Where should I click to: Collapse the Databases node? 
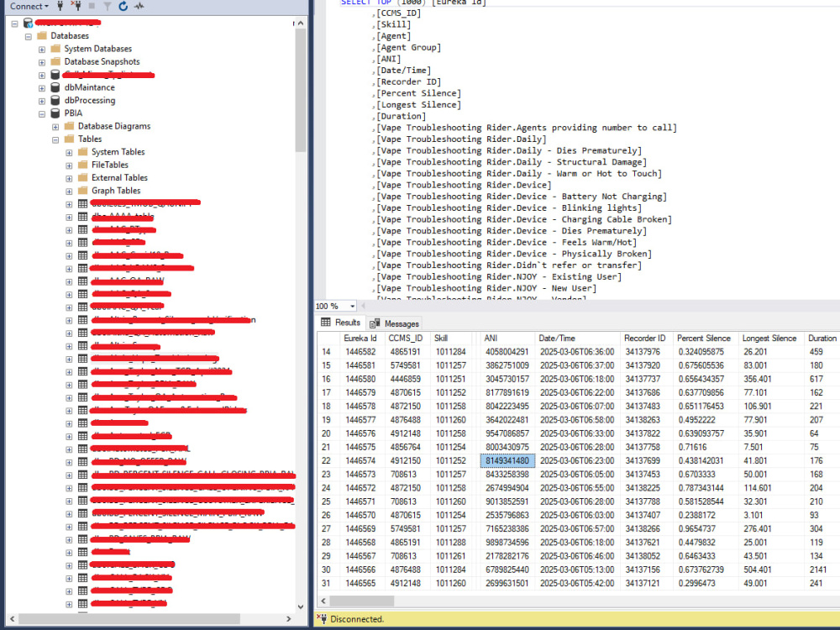click(x=29, y=36)
